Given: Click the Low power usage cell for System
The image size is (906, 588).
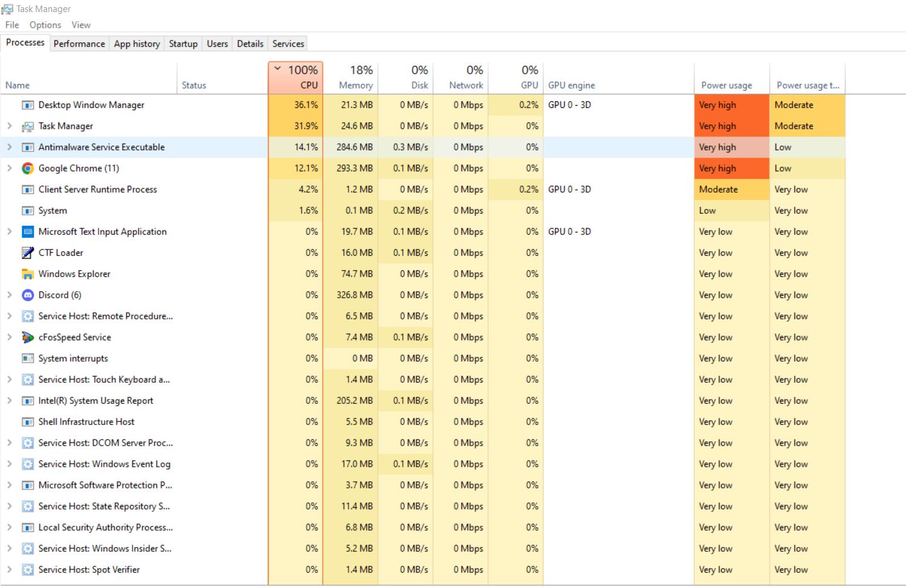Looking at the screenshot, I should [x=732, y=211].
